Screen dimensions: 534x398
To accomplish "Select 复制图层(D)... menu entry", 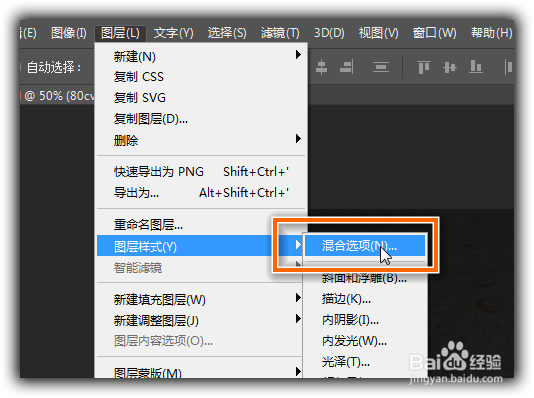I will (202, 119).
